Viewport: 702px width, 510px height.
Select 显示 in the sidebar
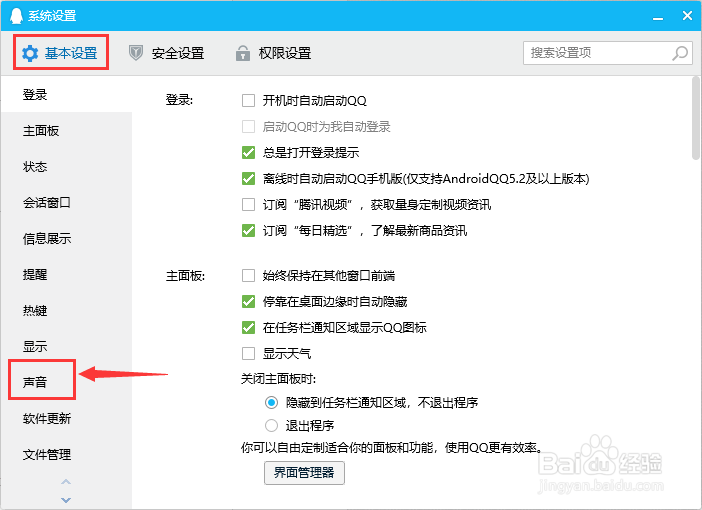click(66, 346)
